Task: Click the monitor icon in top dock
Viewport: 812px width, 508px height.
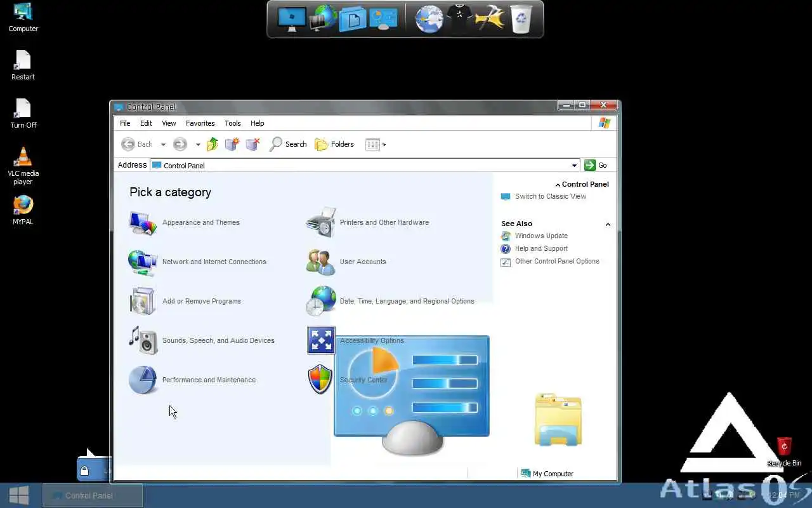Action: [x=292, y=19]
